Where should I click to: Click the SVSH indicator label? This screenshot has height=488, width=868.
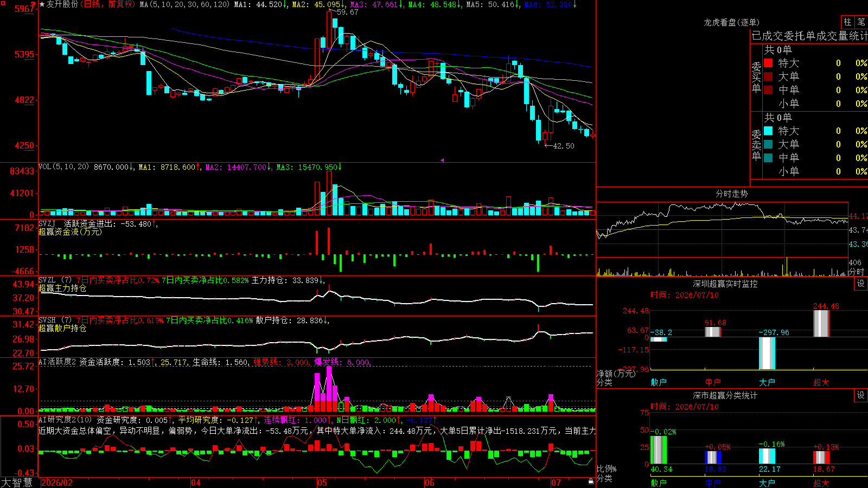click(x=47, y=320)
